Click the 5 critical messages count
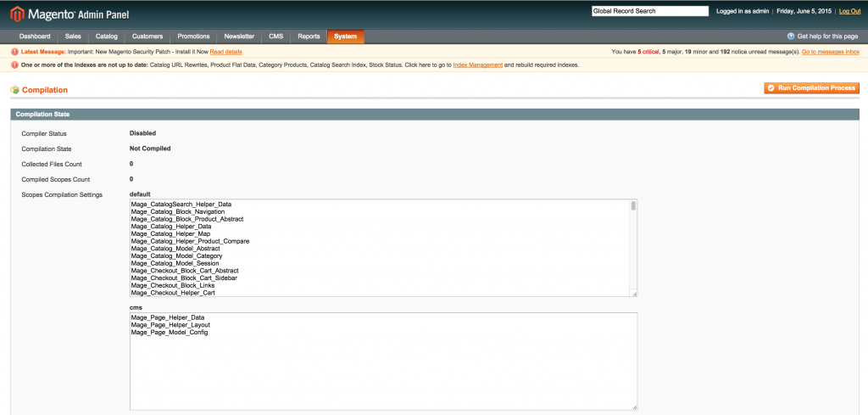The image size is (868, 415). click(647, 52)
